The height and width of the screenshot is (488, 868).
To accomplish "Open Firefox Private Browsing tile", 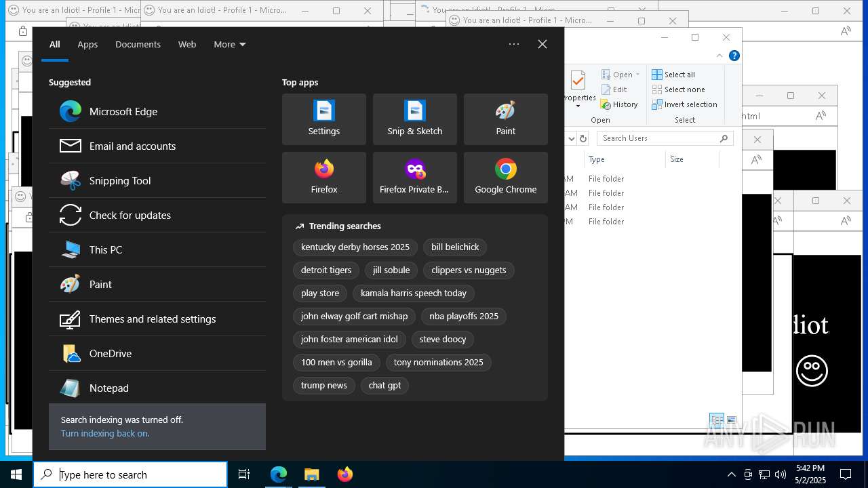I will (x=415, y=178).
